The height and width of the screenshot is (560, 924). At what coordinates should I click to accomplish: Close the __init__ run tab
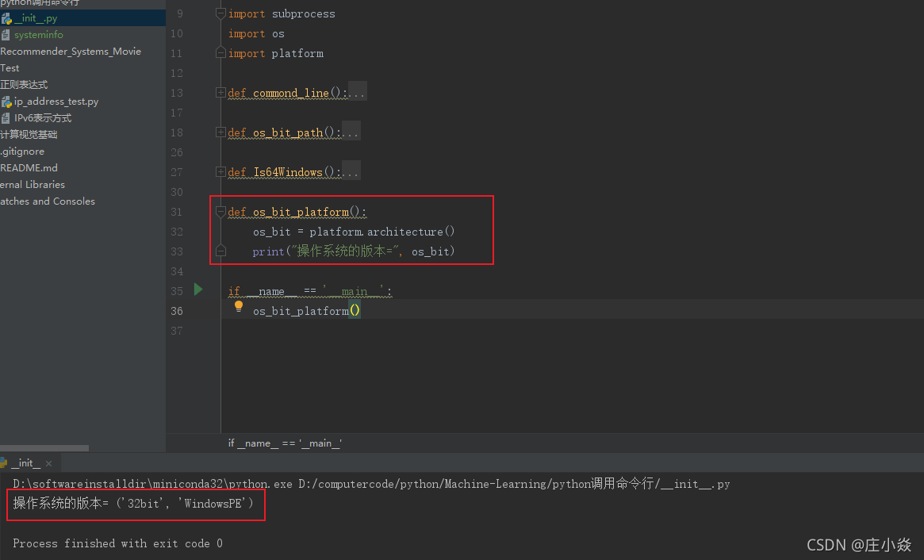49,464
